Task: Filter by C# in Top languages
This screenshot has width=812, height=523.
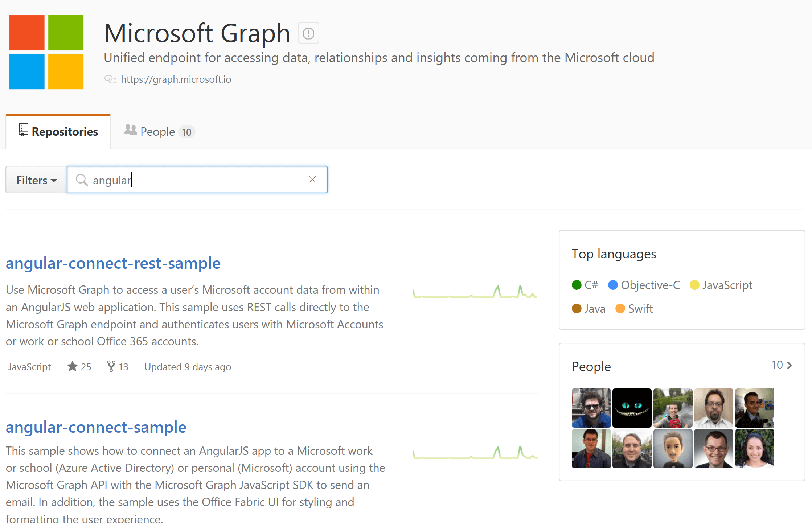Action: (585, 285)
